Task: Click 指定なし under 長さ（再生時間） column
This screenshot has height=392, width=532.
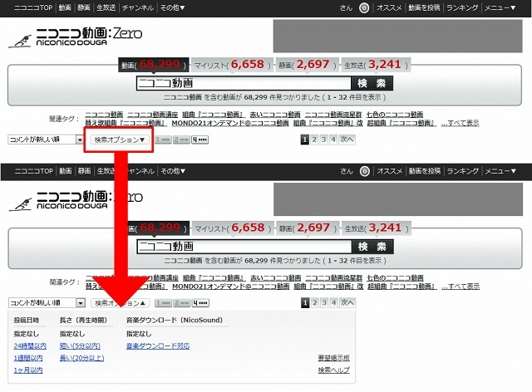Action: click(72, 334)
